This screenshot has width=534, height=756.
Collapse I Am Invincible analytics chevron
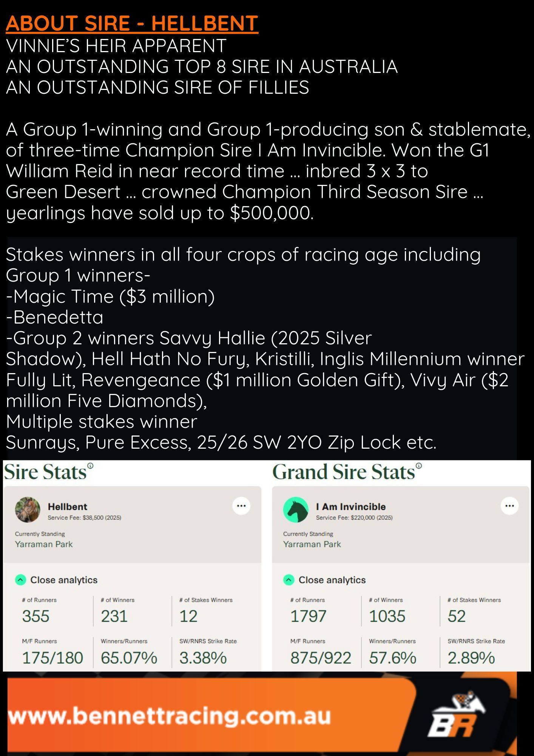289,580
